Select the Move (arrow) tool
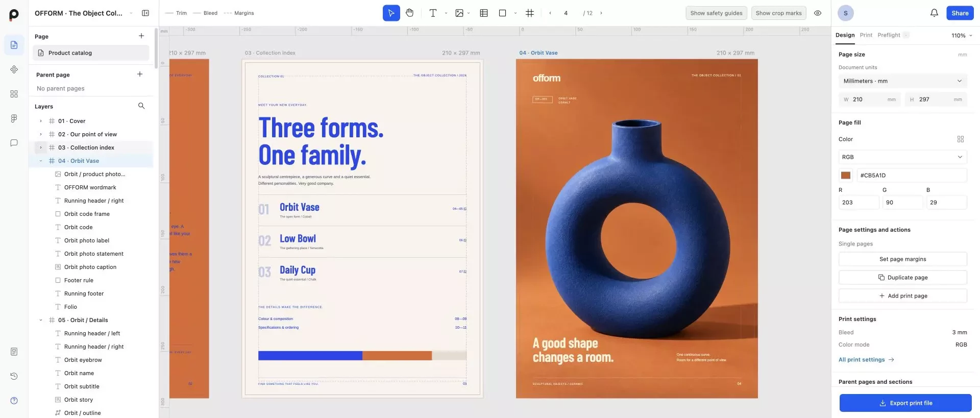The width and height of the screenshot is (980, 418). point(391,13)
